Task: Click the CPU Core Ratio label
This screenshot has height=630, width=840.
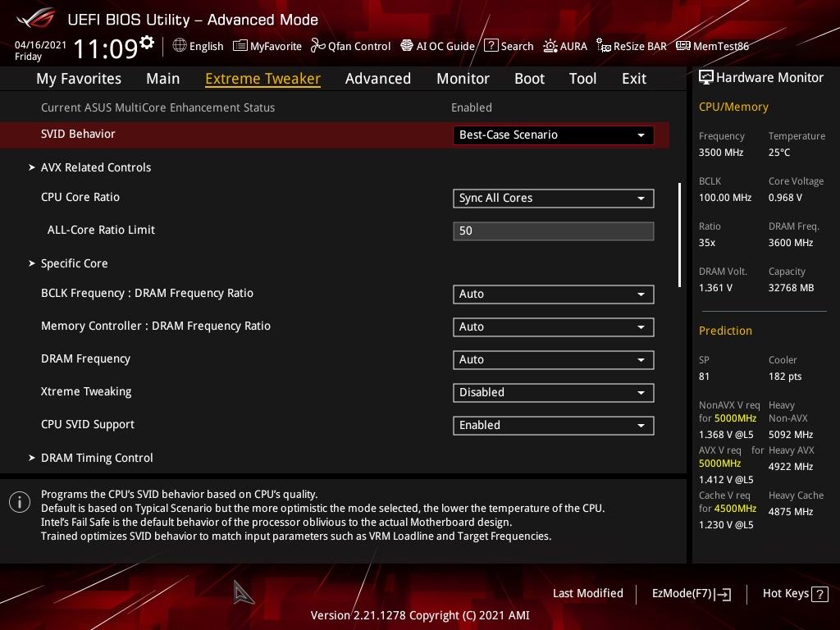Action: (80, 197)
